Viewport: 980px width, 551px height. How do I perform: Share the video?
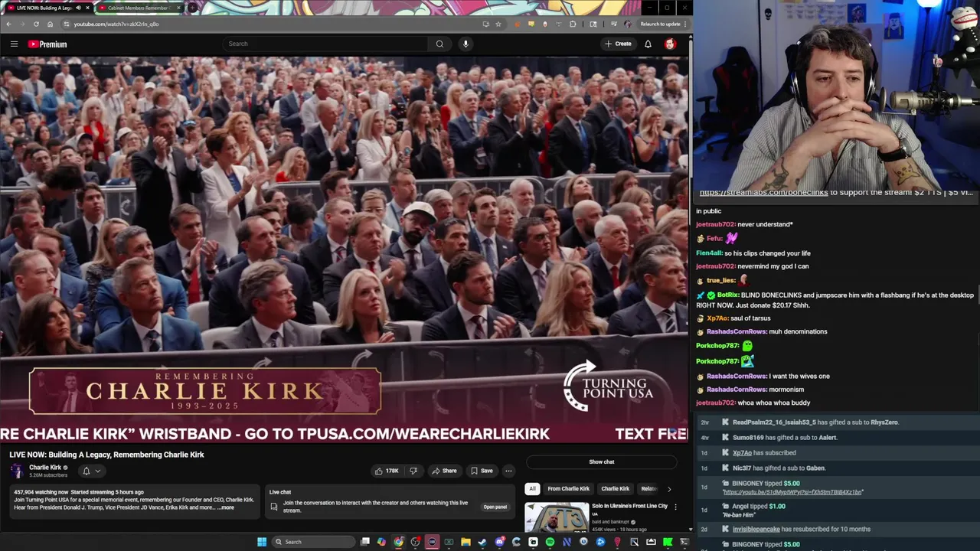443,471
